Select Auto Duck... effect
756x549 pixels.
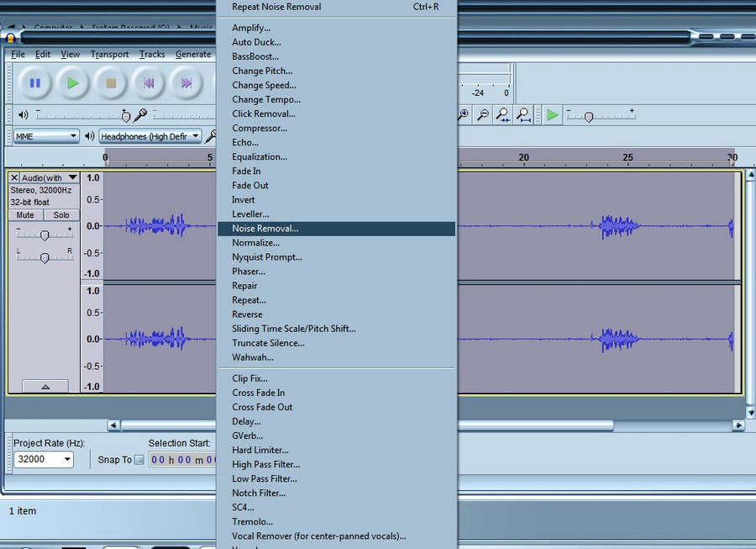point(336,42)
